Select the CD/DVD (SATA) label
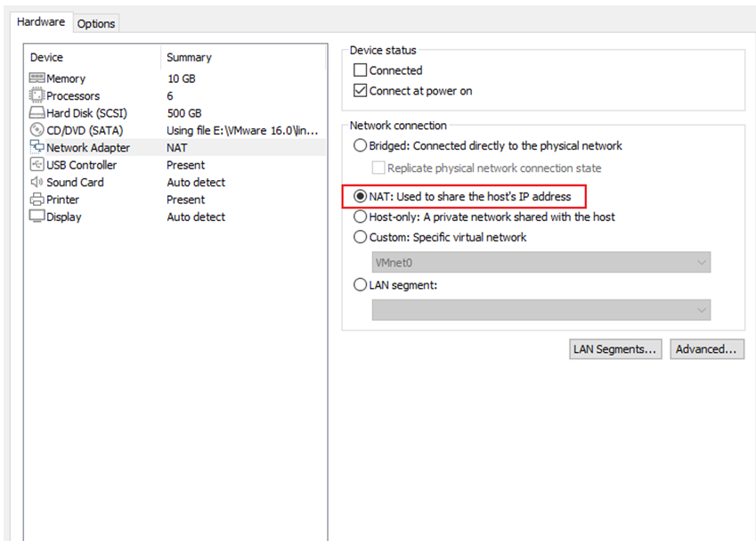This screenshot has width=756, height=541. tap(85, 131)
